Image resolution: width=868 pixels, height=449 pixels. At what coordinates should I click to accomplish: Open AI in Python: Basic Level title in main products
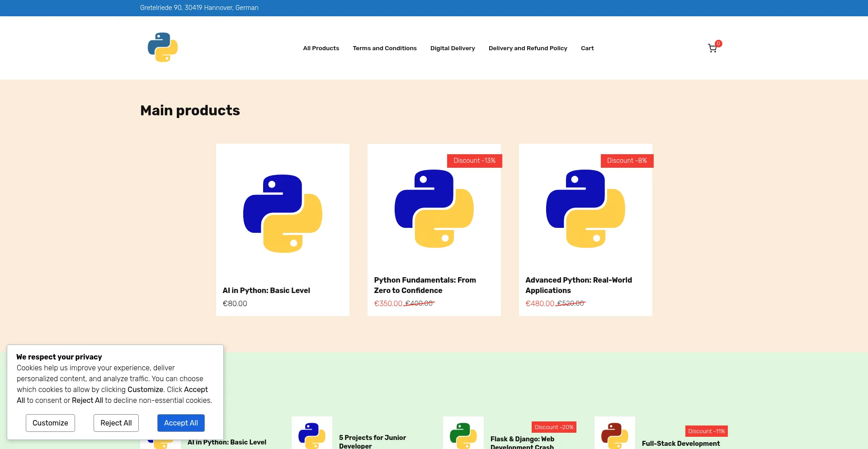[266, 290]
